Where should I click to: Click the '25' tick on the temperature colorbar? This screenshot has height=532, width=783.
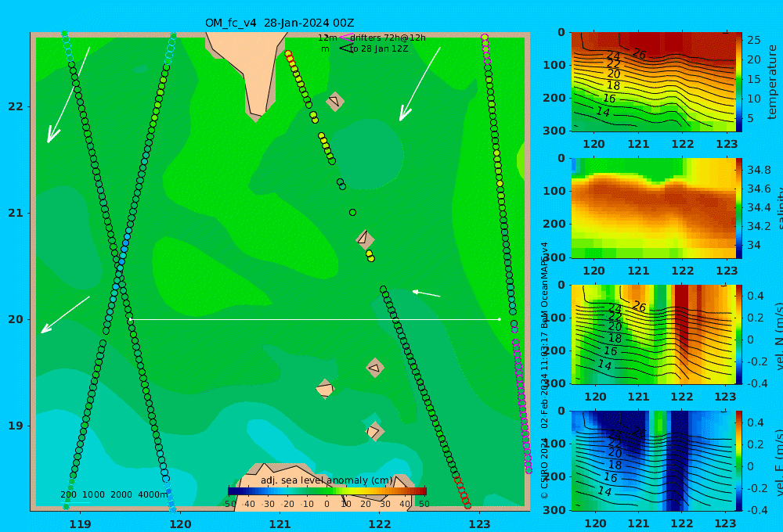click(x=754, y=40)
